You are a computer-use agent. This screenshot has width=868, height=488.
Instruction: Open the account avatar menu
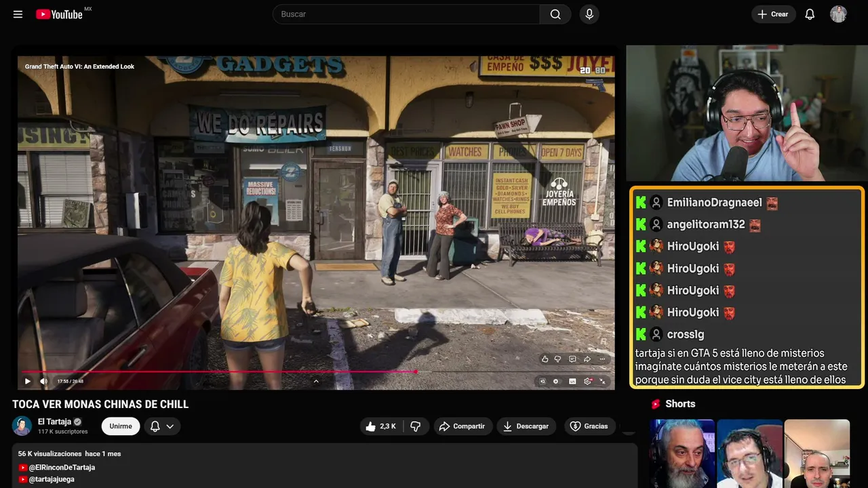point(838,14)
